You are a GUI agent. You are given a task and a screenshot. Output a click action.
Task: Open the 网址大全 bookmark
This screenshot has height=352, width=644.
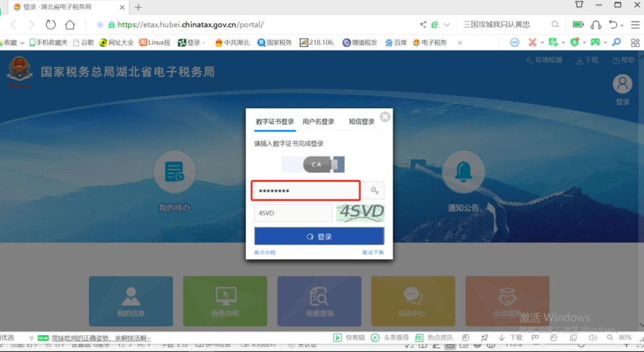pos(117,42)
